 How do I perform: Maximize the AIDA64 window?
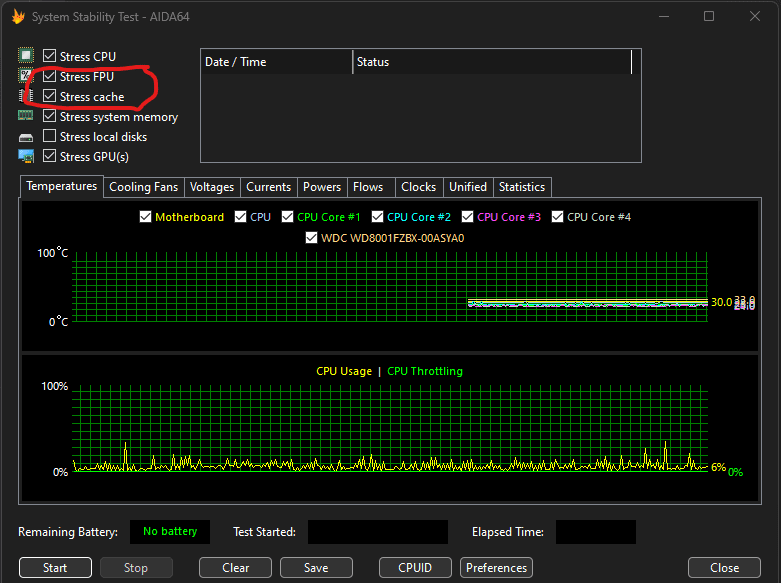pos(709,16)
